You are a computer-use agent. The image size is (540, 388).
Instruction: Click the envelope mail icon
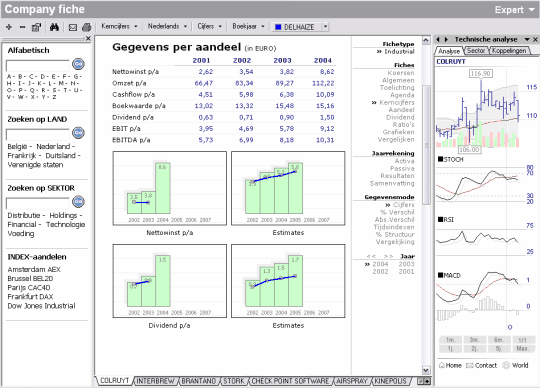click(x=73, y=27)
